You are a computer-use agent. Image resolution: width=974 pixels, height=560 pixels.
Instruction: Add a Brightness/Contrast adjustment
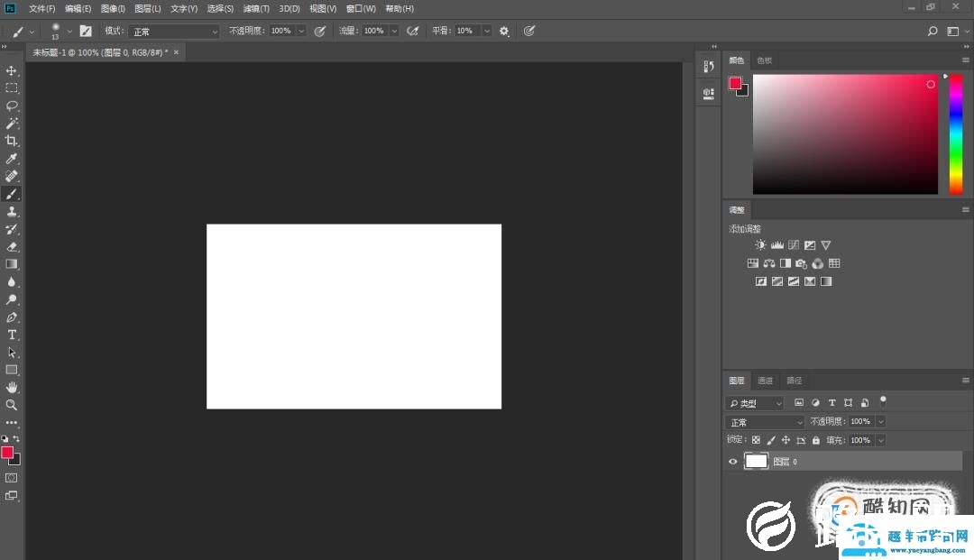760,245
